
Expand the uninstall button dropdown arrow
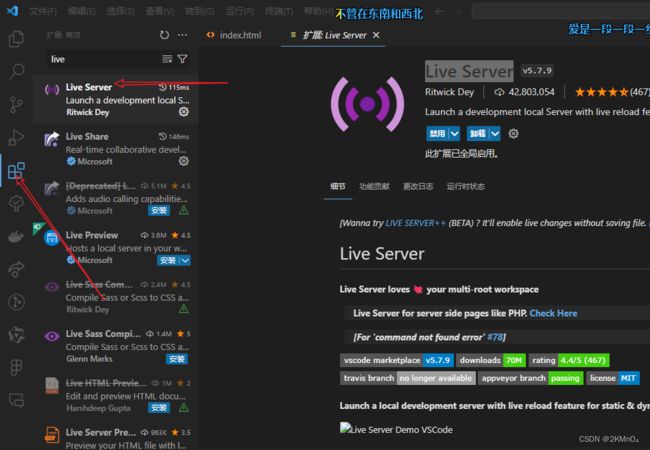pyautogui.click(x=495, y=133)
